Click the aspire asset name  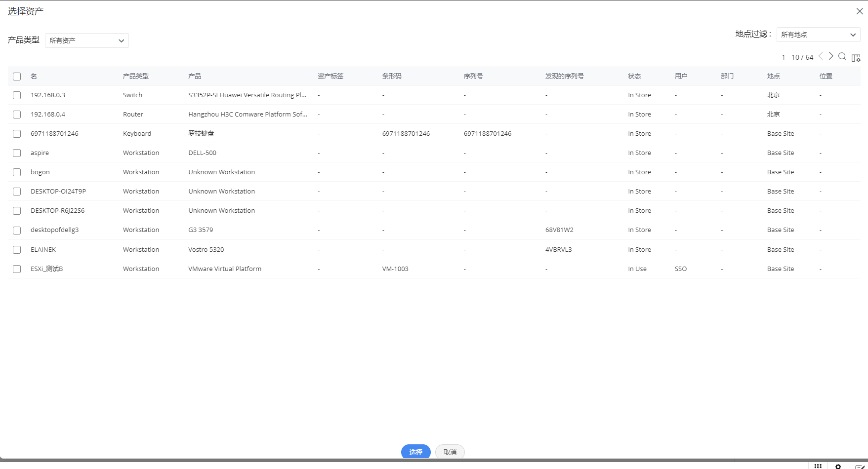pyautogui.click(x=40, y=153)
